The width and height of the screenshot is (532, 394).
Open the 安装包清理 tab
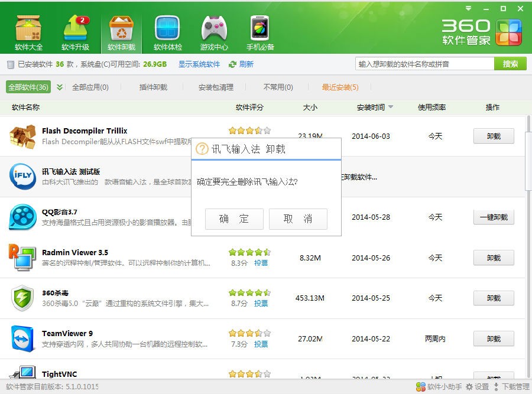[215, 87]
